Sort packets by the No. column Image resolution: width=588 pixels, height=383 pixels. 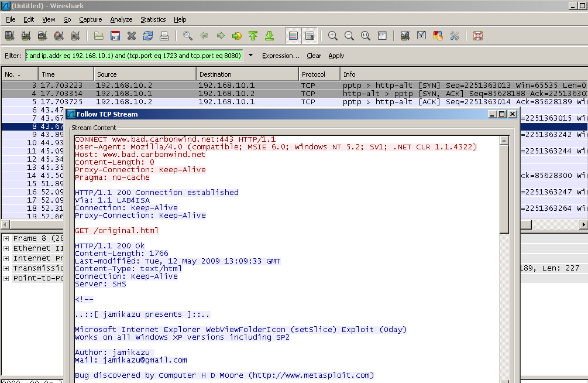coord(20,74)
